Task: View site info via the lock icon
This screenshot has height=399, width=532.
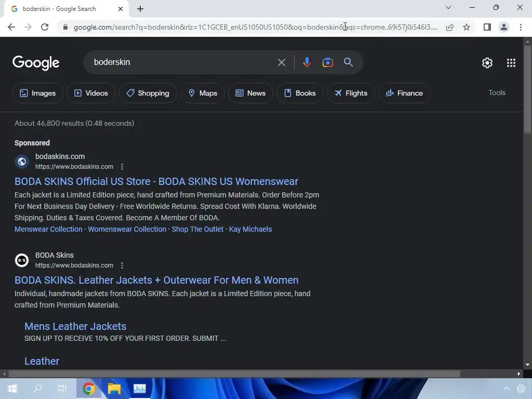Action: pos(65,27)
